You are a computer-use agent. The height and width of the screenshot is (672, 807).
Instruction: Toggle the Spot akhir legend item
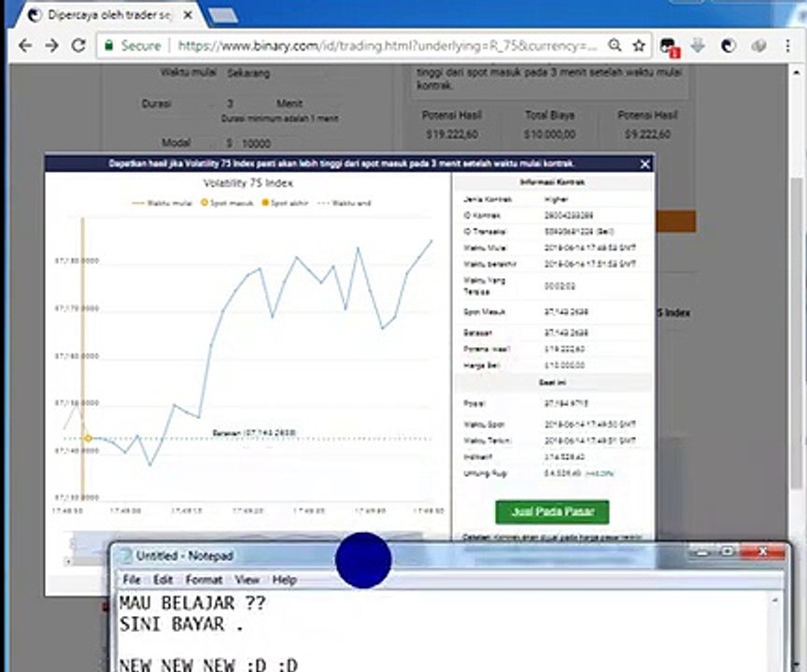tap(285, 203)
